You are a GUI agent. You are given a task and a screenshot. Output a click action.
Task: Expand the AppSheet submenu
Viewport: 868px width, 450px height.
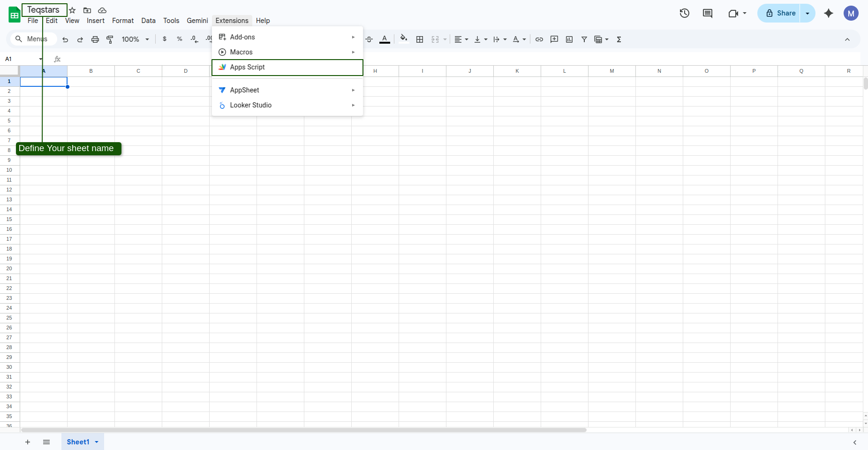tap(287, 90)
